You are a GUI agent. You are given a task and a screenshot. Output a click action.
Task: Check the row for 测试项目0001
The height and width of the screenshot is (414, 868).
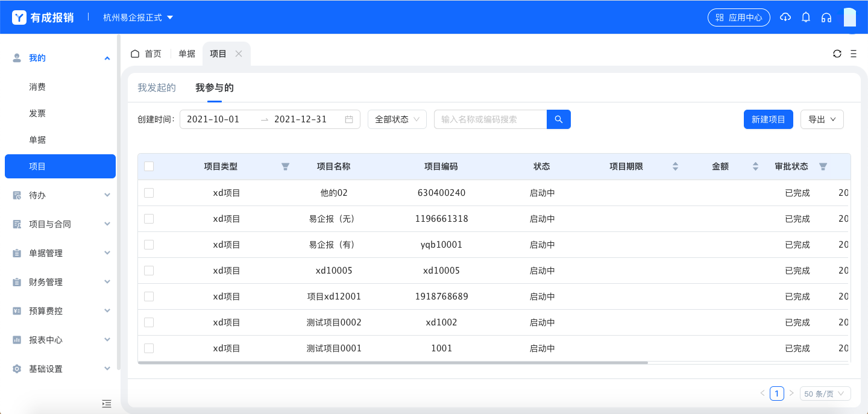[x=149, y=348]
